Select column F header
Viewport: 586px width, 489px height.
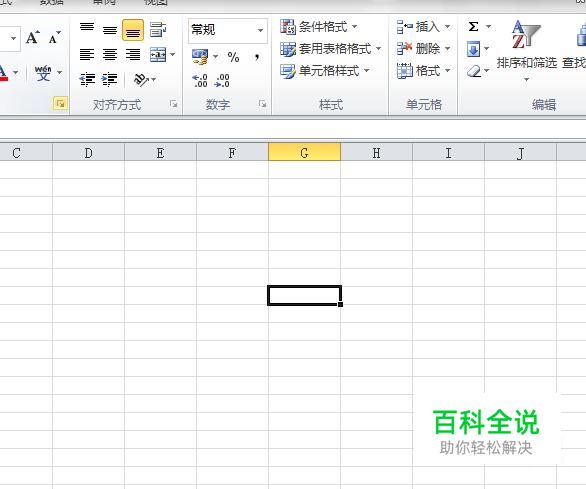click(232, 153)
